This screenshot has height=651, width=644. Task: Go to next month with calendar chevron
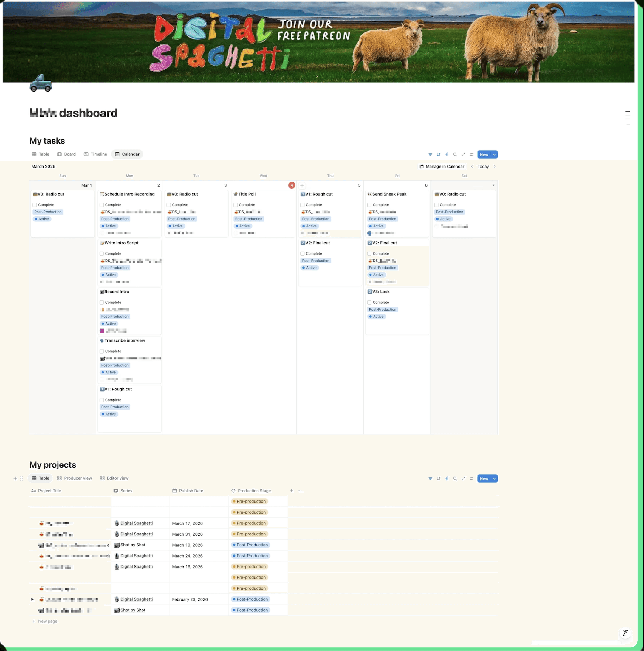coord(494,166)
